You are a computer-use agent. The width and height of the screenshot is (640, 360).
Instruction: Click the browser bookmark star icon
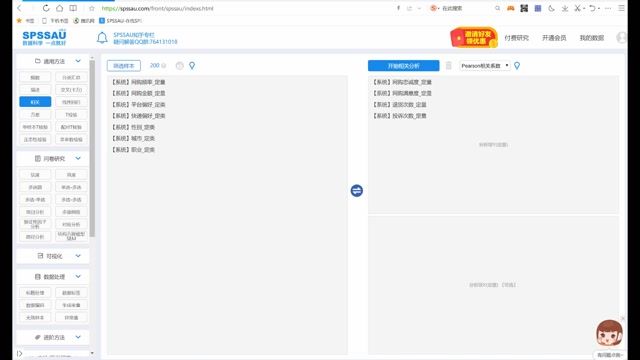pos(92,8)
